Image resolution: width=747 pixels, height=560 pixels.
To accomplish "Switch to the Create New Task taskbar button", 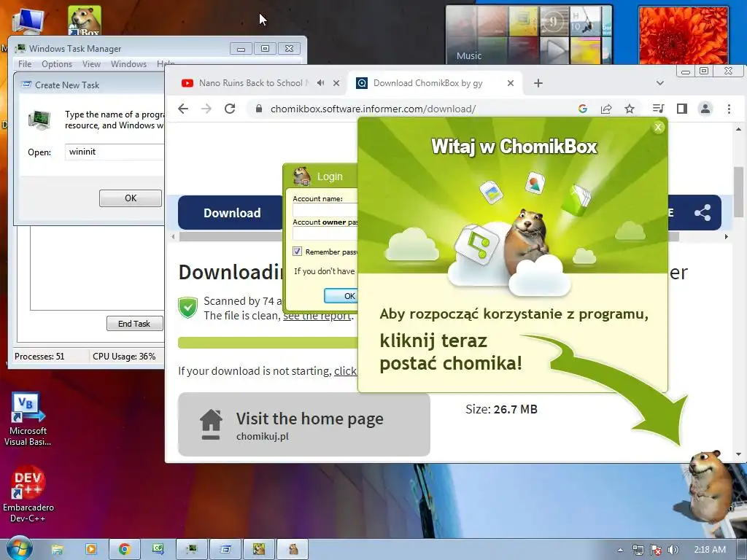I will (x=225, y=550).
